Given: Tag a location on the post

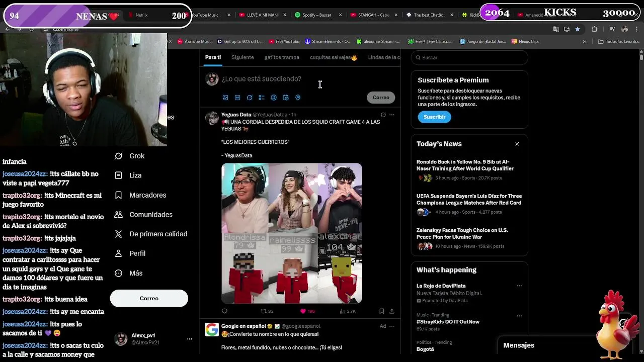Looking at the screenshot, I should click(298, 98).
